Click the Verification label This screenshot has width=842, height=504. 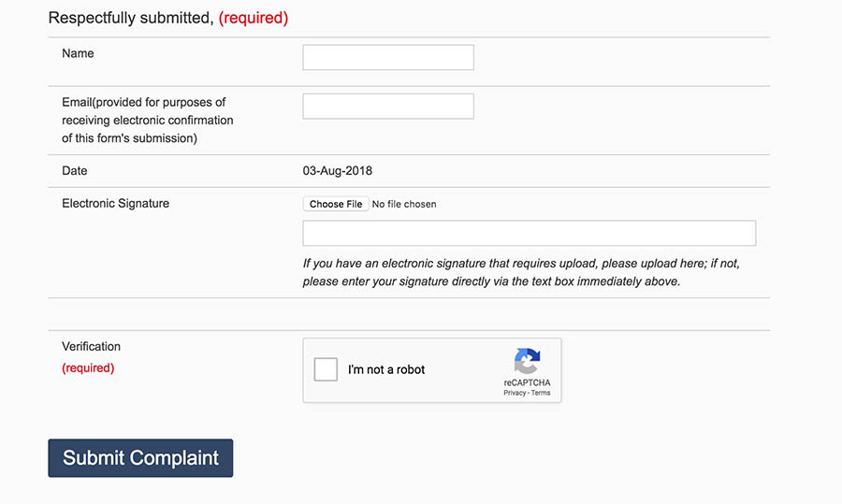92,346
